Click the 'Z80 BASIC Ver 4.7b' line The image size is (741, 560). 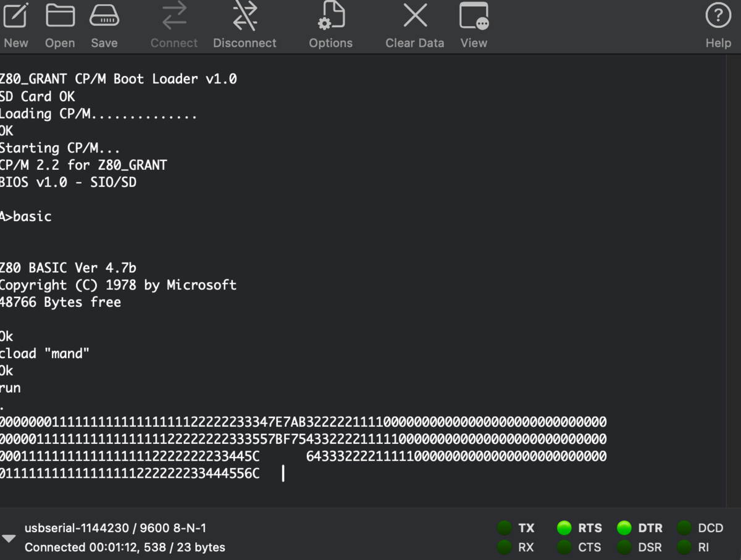pyautogui.click(x=68, y=268)
